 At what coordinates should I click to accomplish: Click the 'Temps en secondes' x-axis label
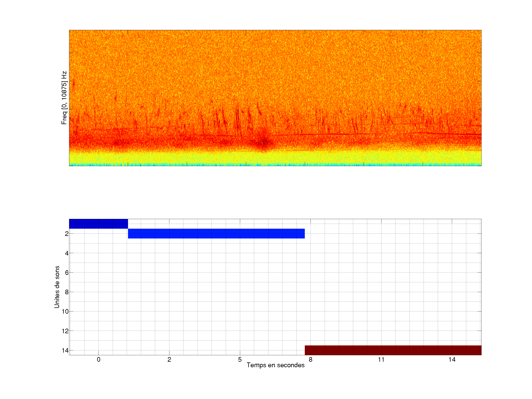275,365
